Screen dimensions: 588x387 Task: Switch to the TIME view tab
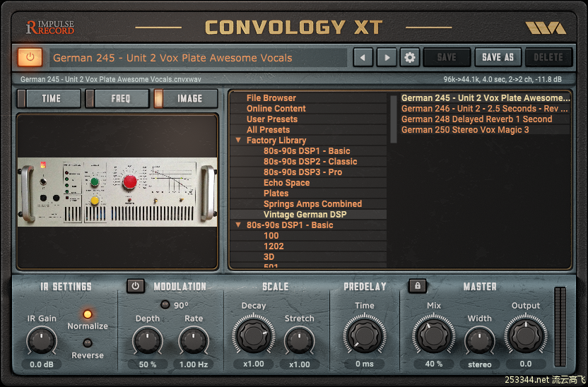[x=49, y=99]
